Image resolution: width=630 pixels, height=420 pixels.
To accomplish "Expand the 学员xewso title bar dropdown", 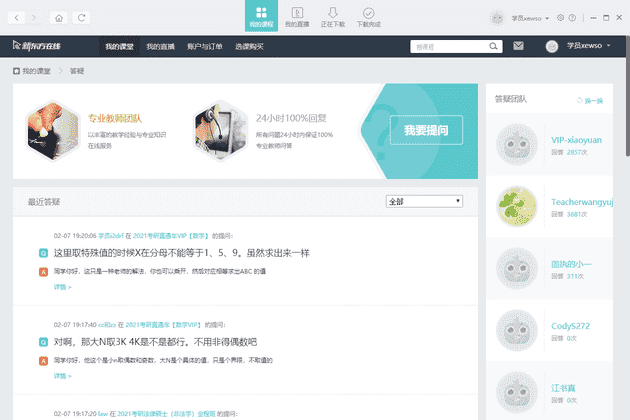I will [x=530, y=18].
